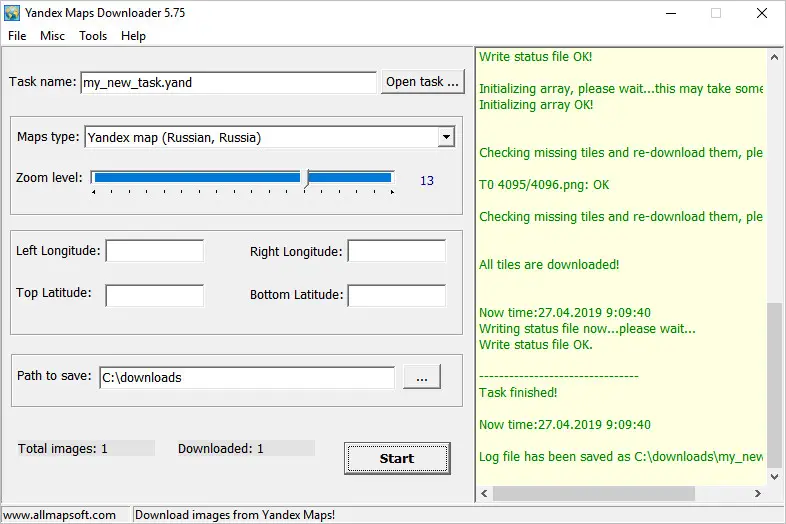Click the Zoom level slider track left portion
Screen dimensions: 786x524
197,178
